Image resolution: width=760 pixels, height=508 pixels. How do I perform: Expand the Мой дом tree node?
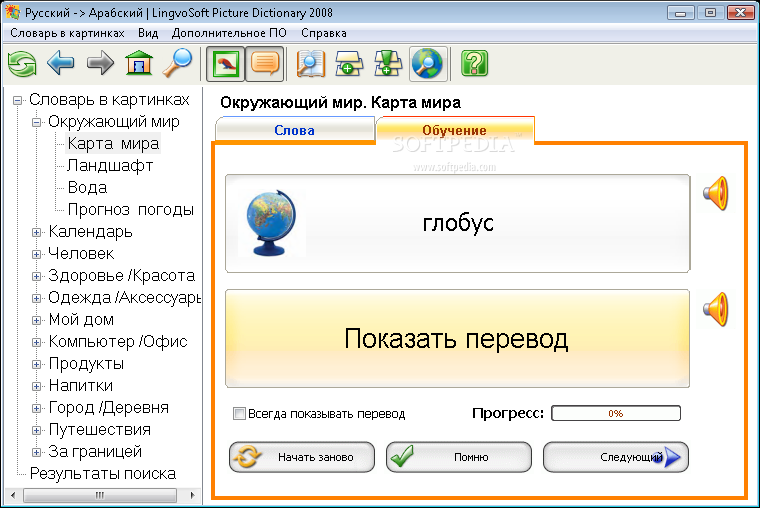[x=37, y=320]
